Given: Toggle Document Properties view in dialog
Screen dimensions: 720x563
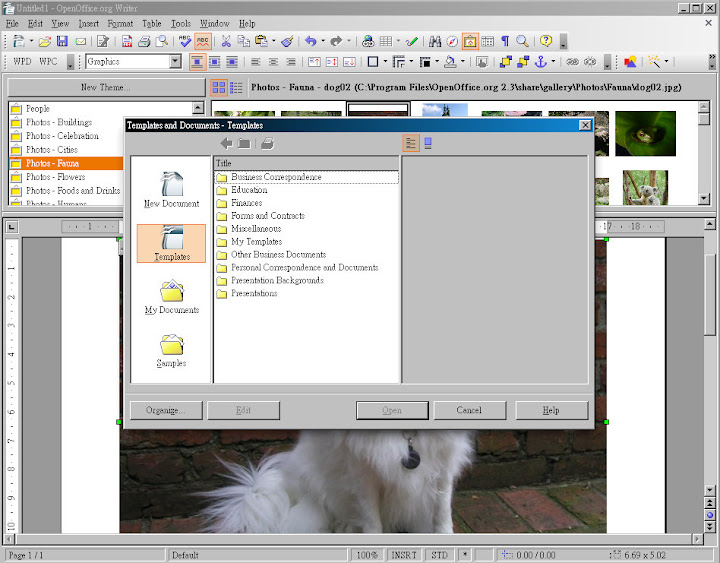Looking at the screenshot, I should tap(411, 143).
